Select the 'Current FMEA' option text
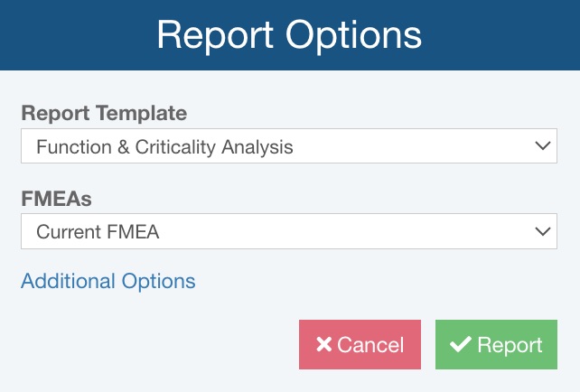 98,232
